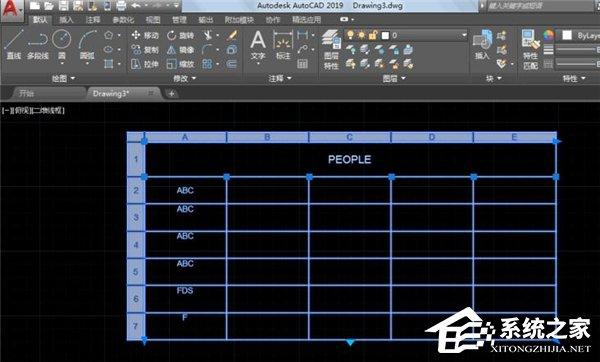Click the Undo arrow in quick access toolbar
The image size is (600, 362).
[135, 5]
